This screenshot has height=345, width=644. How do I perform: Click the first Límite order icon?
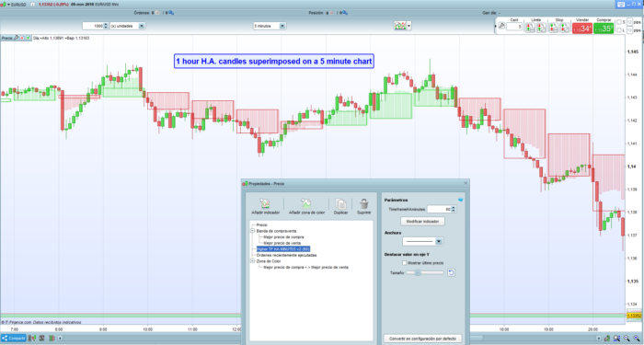530,28
